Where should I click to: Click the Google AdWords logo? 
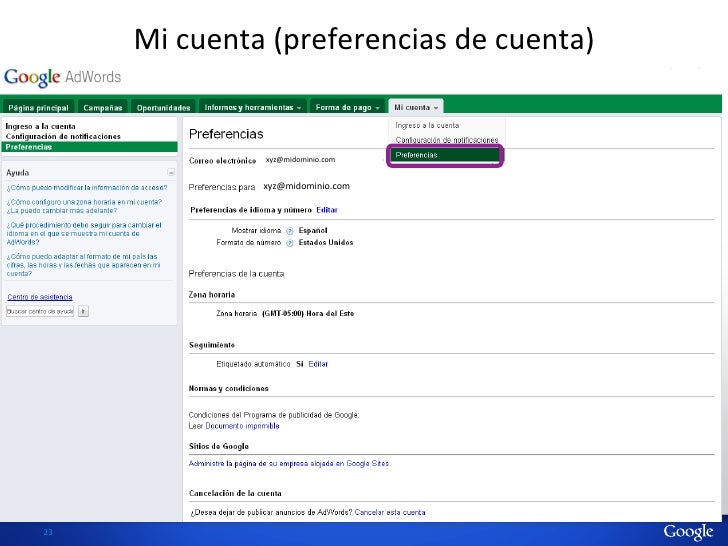point(62,77)
